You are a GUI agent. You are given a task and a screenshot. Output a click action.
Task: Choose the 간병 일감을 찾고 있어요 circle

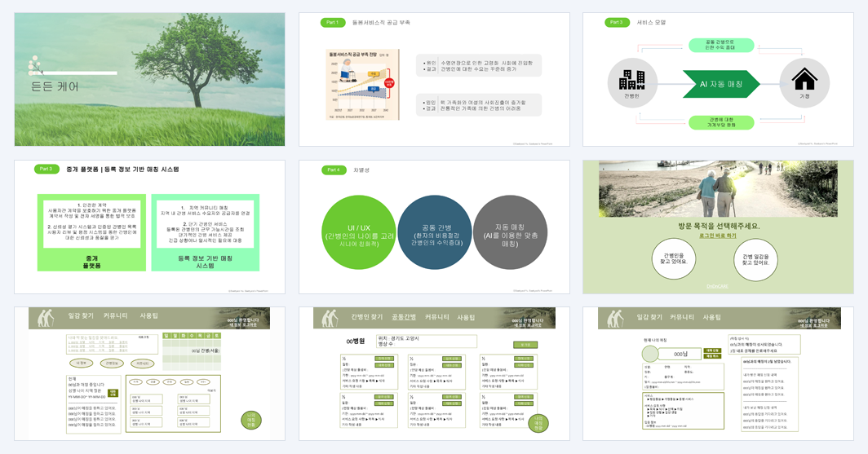[x=755, y=259]
